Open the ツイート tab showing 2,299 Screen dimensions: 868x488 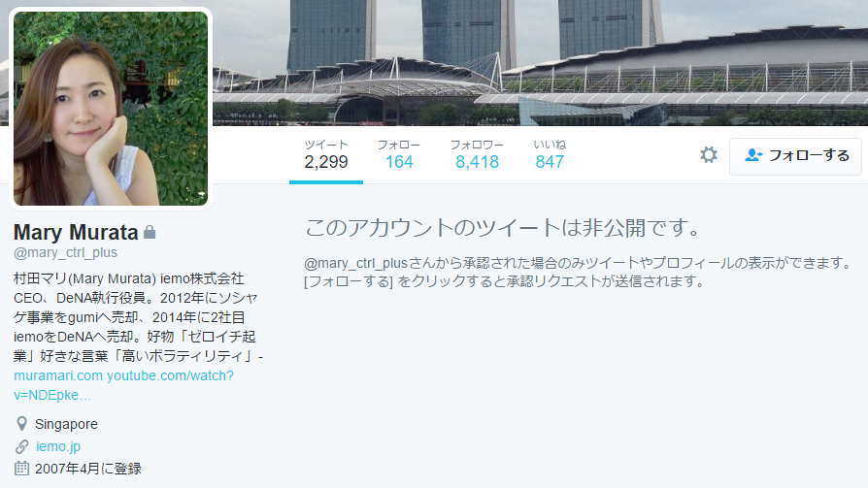coord(326,155)
